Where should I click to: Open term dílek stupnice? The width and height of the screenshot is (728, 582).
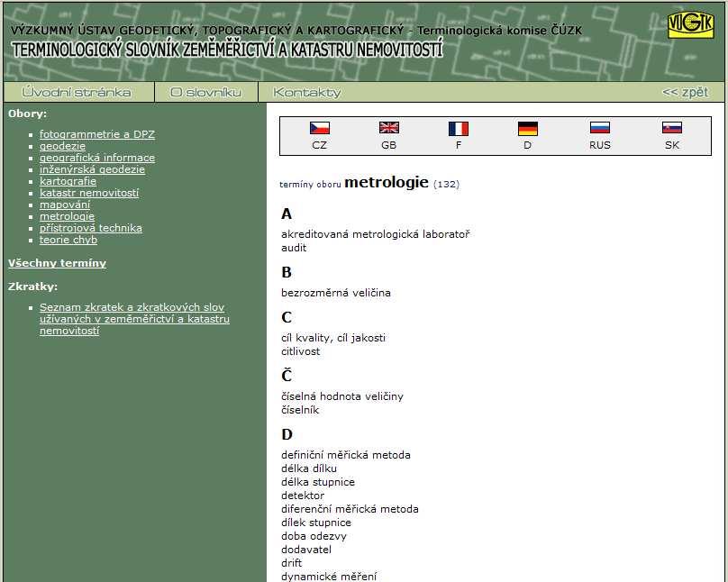pyautogui.click(x=316, y=523)
